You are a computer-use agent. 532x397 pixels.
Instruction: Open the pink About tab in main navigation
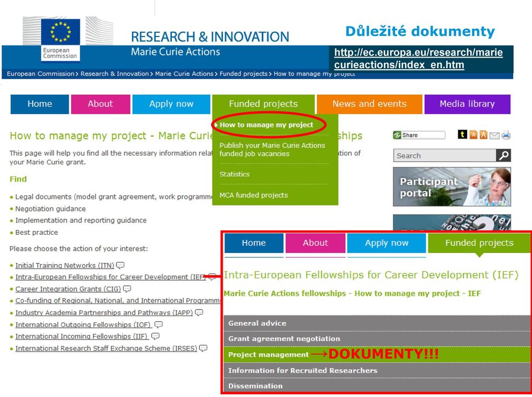(100, 104)
